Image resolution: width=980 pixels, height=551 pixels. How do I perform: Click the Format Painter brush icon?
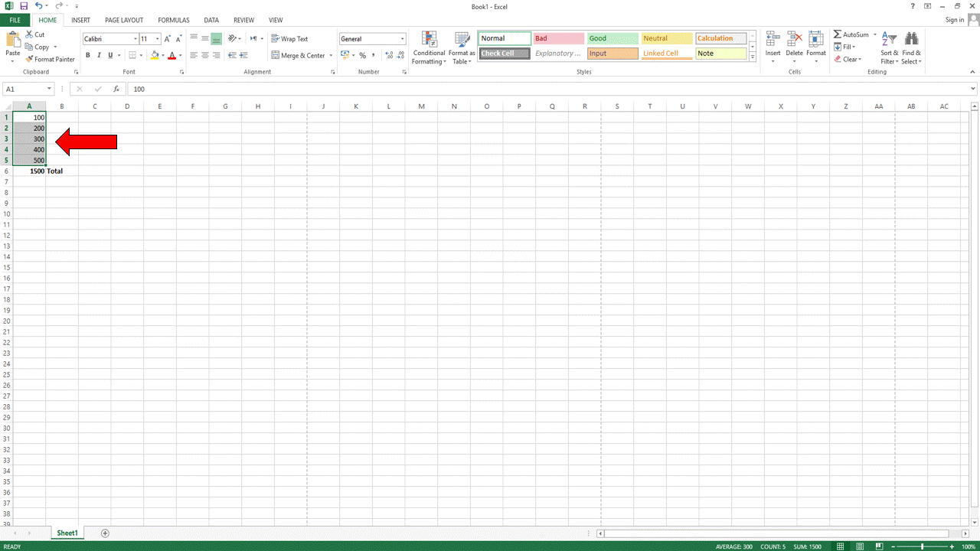point(29,59)
